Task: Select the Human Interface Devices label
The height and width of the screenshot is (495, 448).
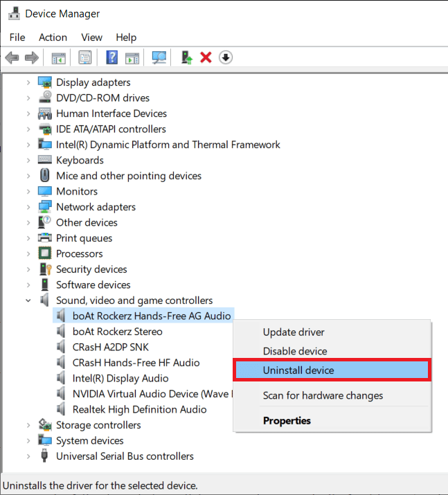Action: (x=111, y=114)
